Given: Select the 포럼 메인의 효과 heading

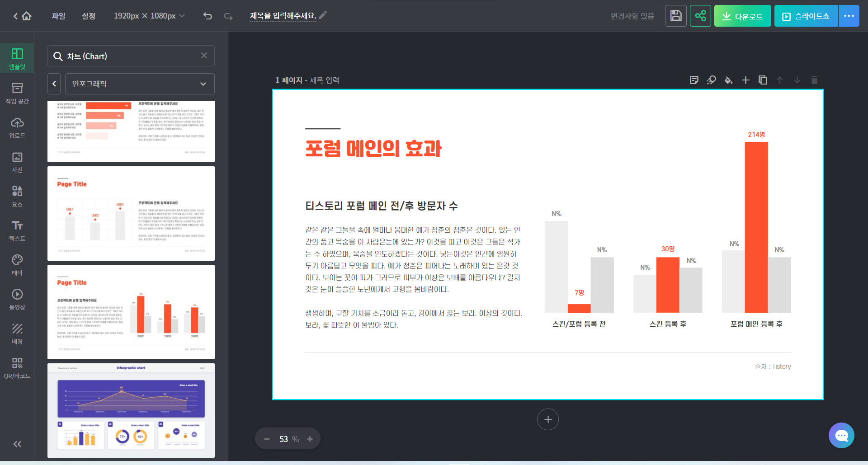Looking at the screenshot, I should (373, 148).
